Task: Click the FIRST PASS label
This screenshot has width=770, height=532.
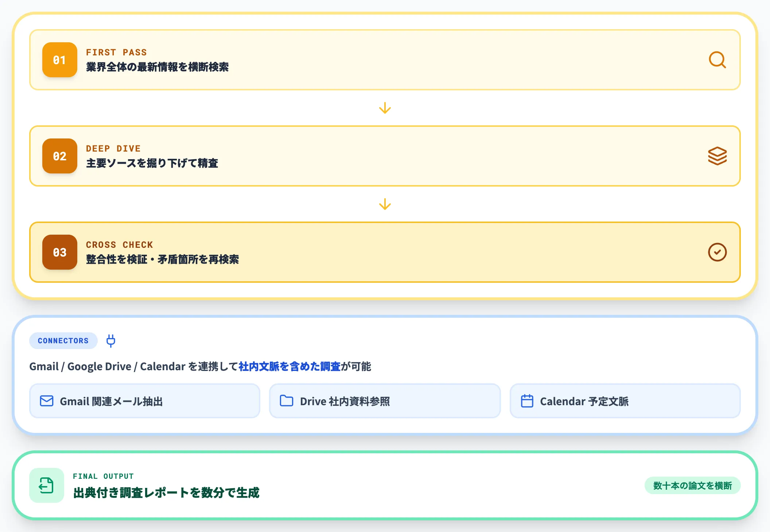Action: (x=116, y=52)
